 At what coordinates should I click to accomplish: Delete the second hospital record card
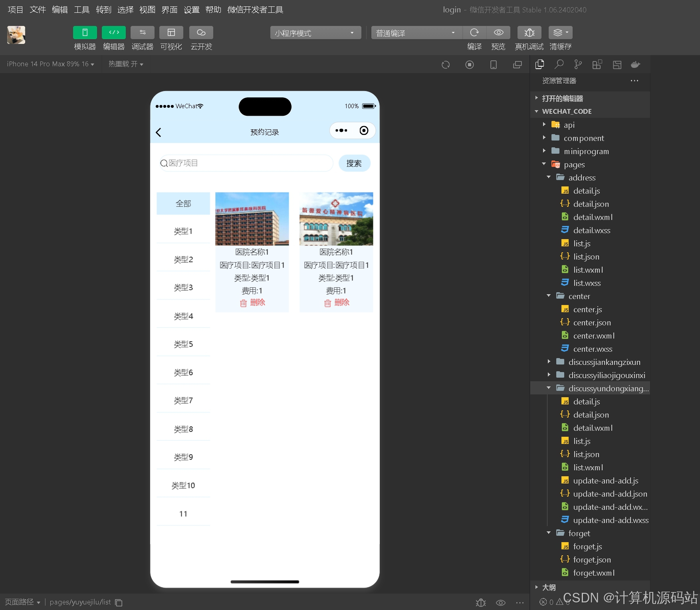(x=337, y=303)
